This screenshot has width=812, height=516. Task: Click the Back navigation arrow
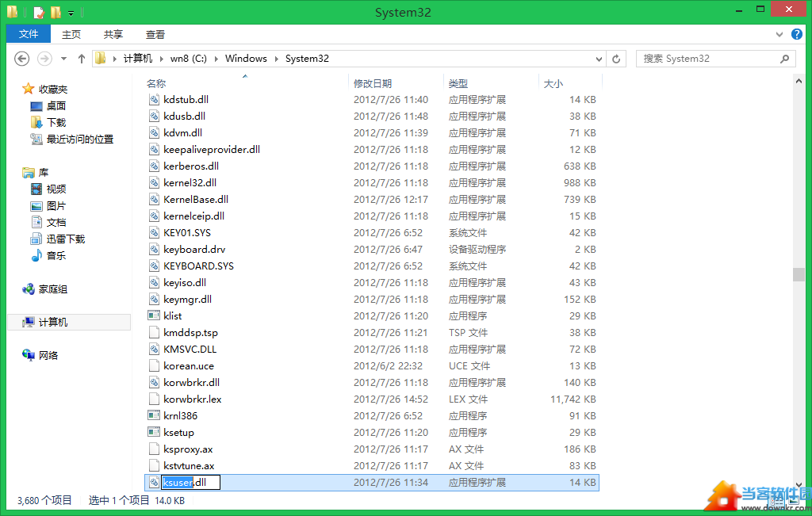pos(21,59)
